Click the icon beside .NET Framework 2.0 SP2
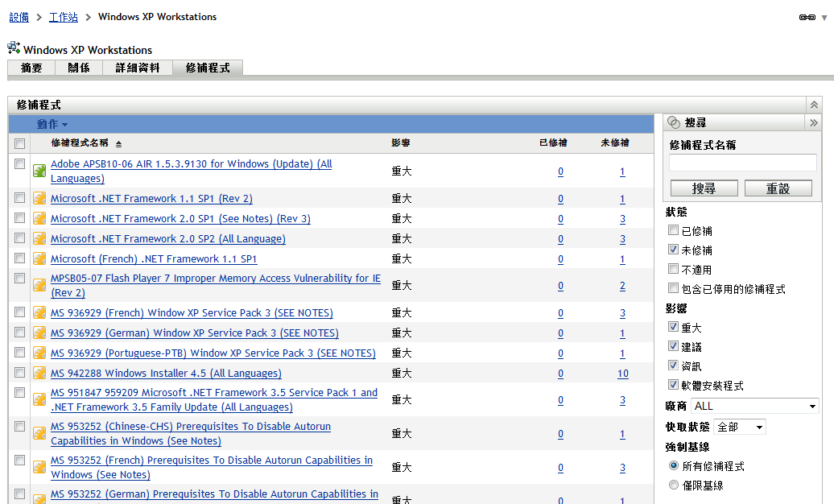The image size is (834, 504). click(39, 239)
